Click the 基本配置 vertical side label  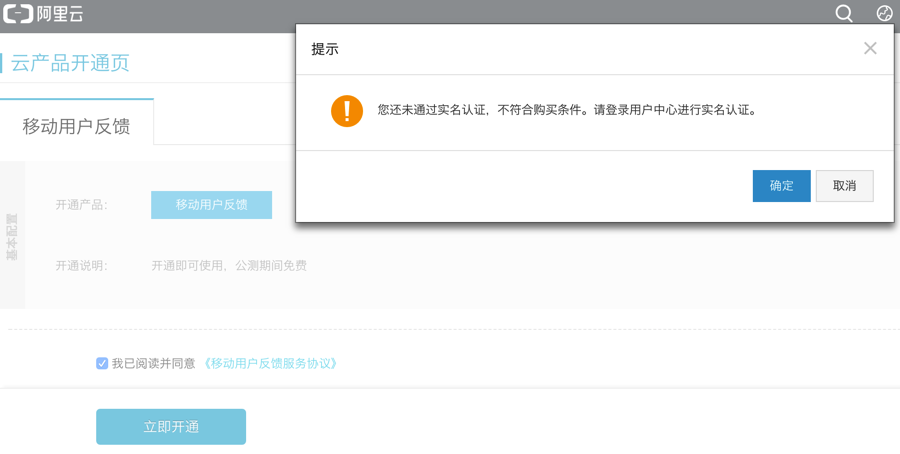[x=12, y=236]
